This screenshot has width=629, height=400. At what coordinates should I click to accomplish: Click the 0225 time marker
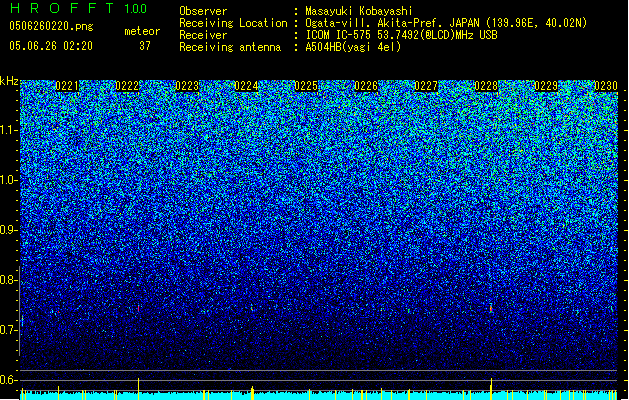coord(306,86)
